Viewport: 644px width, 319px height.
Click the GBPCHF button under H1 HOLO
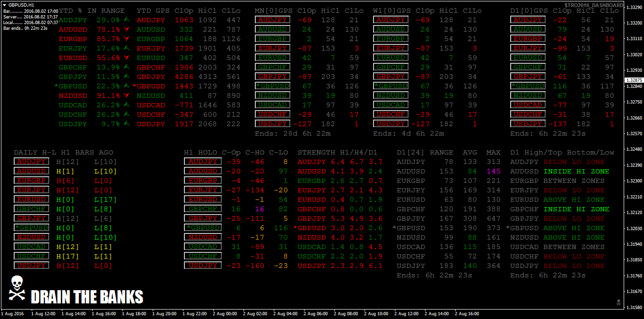pos(203,209)
